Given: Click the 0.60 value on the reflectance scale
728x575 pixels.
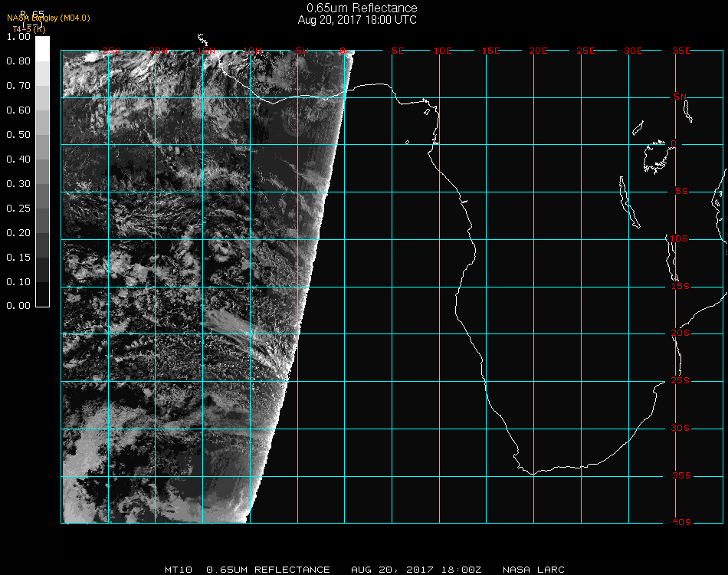Looking at the screenshot, I should pos(18,110).
